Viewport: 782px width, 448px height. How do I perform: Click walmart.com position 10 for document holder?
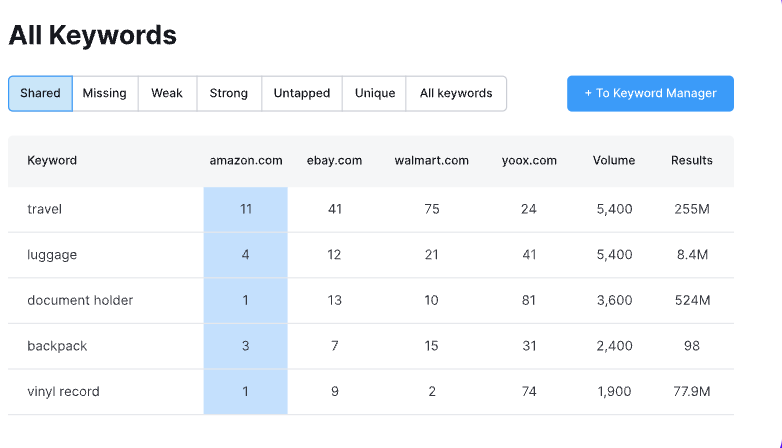click(x=431, y=300)
